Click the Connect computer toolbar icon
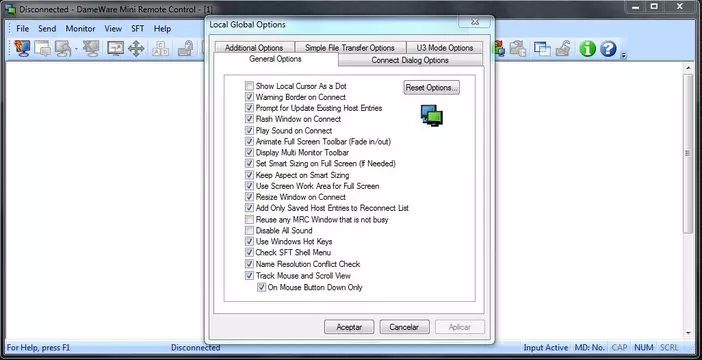The image size is (702, 360). (x=21, y=48)
